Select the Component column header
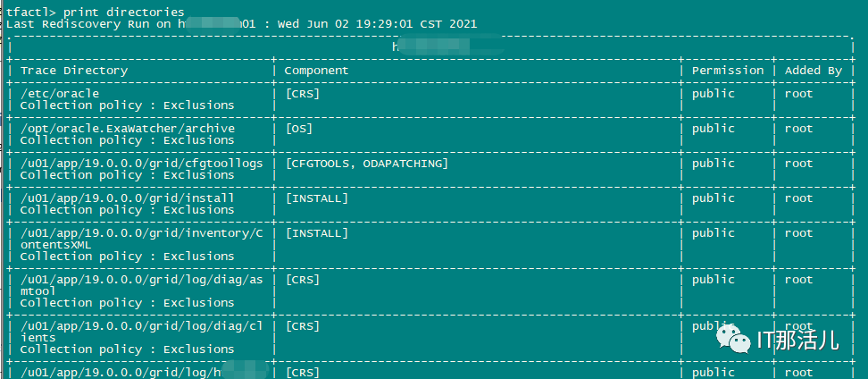The image size is (868, 379). tap(317, 71)
